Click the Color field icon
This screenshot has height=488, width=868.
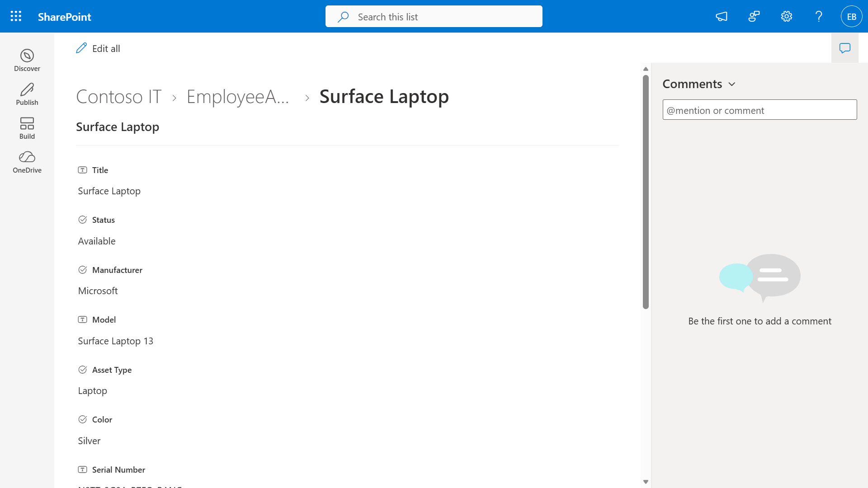pyautogui.click(x=83, y=420)
